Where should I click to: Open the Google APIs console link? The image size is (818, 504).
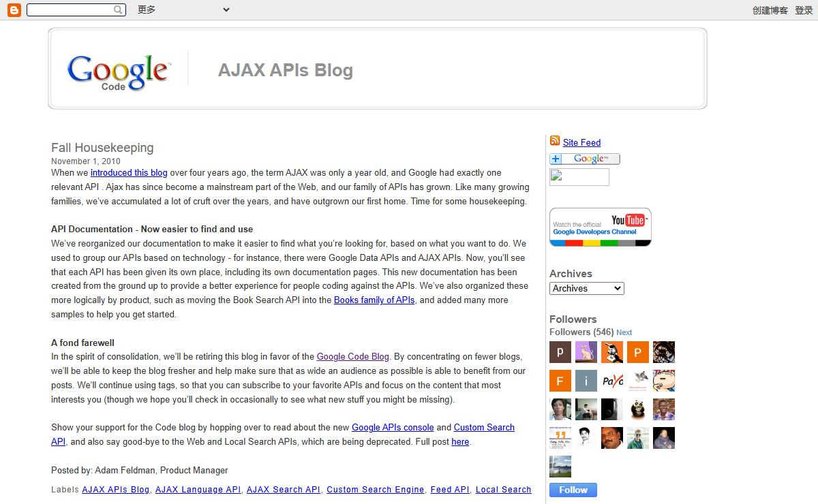click(393, 427)
